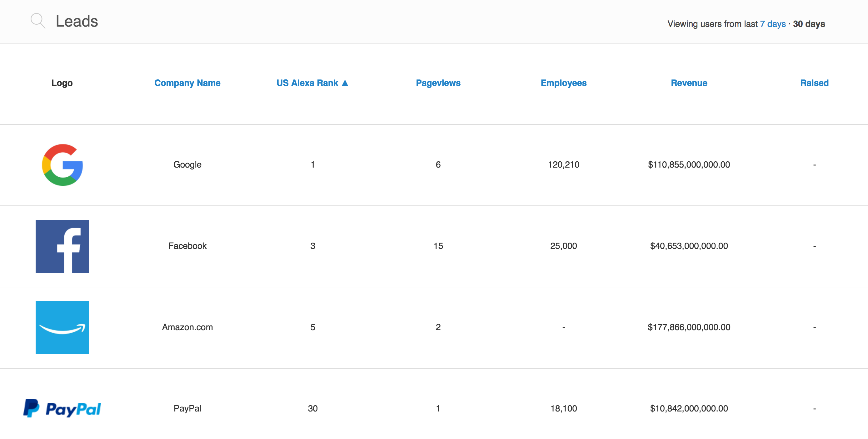
Task: Click the Leads search input field
Action: pos(77,21)
